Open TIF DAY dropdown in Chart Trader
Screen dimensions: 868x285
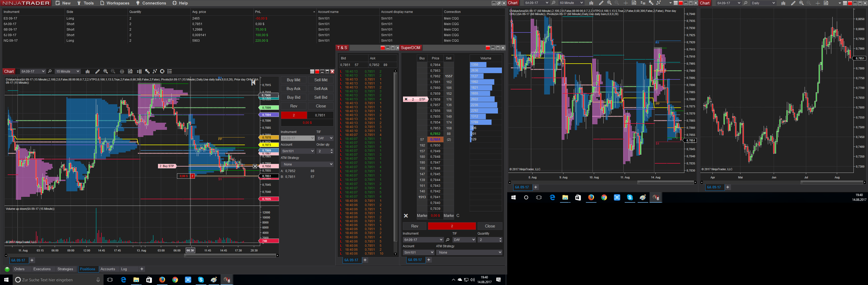click(x=325, y=138)
